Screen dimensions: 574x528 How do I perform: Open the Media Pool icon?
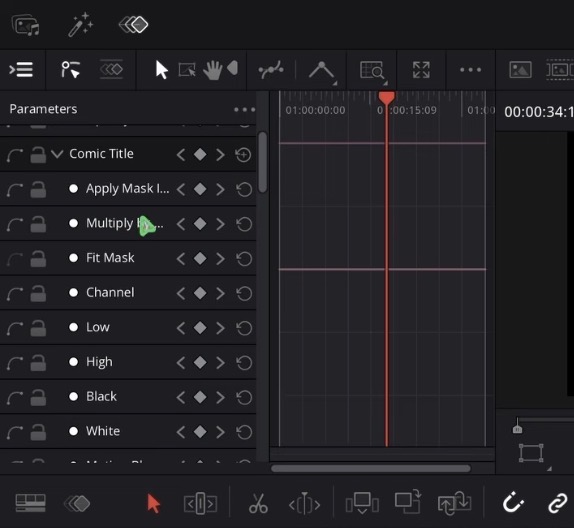coord(26,25)
